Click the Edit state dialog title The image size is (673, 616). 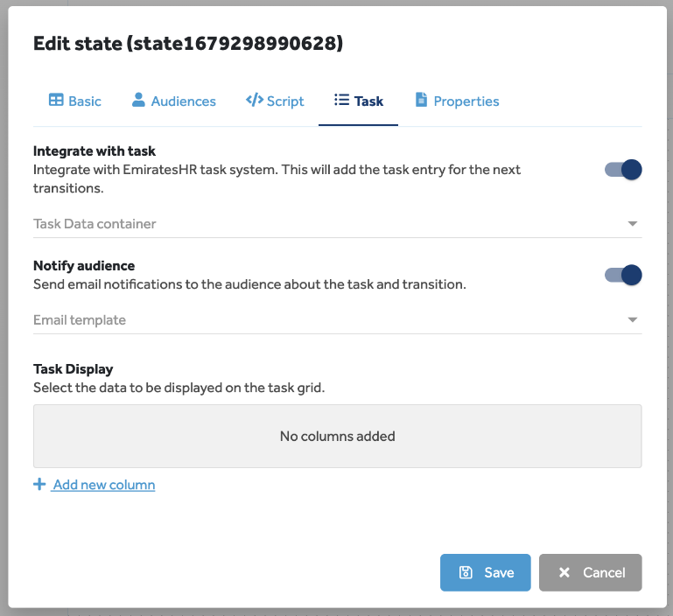188,44
